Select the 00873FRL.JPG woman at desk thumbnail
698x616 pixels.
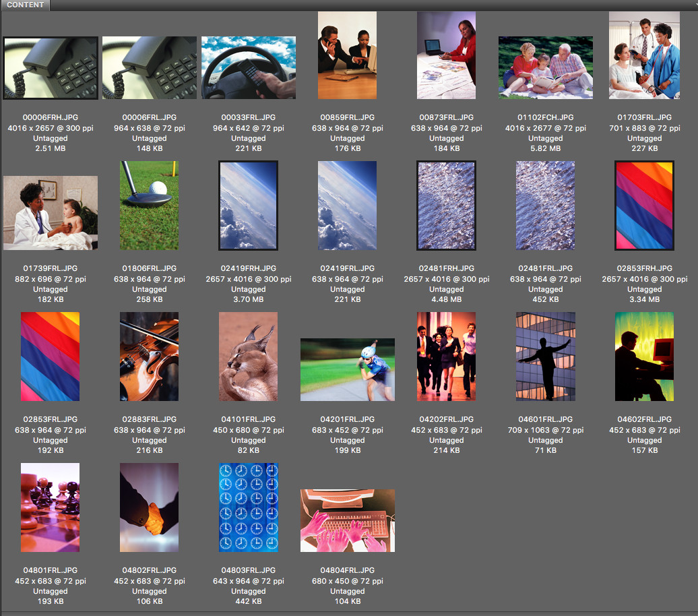[x=446, y=55]
